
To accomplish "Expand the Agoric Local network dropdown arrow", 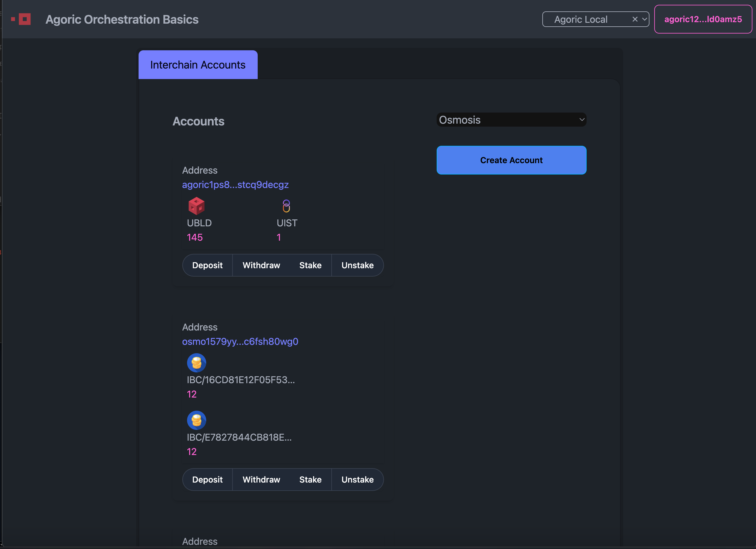I will 645,19.
